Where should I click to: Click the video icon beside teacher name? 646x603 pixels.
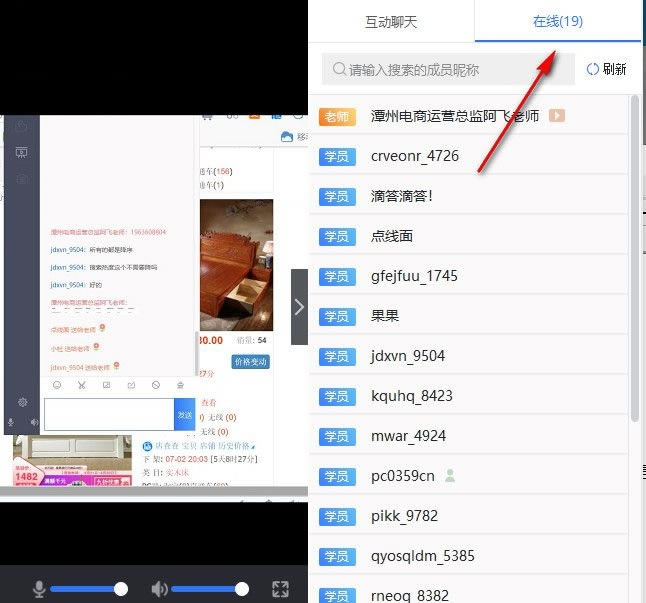point(557,116)
